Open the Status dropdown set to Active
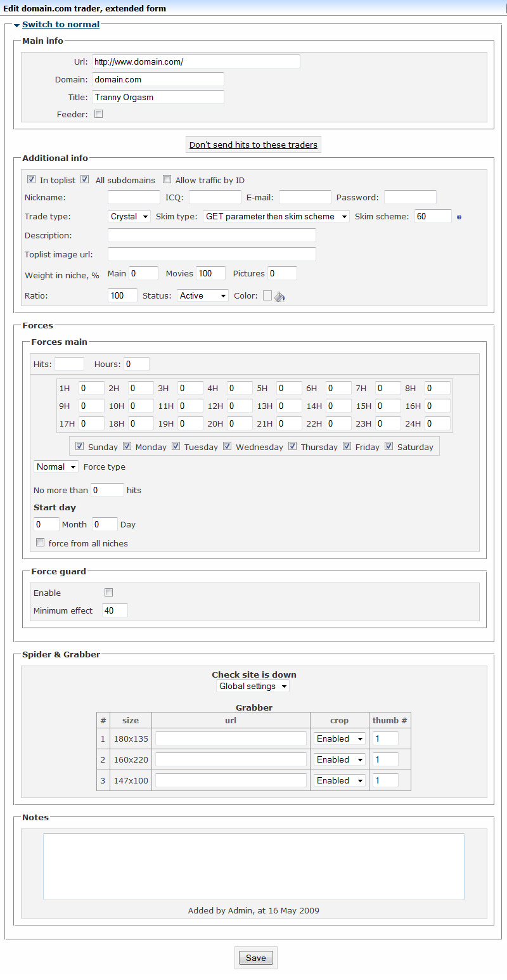507x980 pixels. (x=203, y=295)
